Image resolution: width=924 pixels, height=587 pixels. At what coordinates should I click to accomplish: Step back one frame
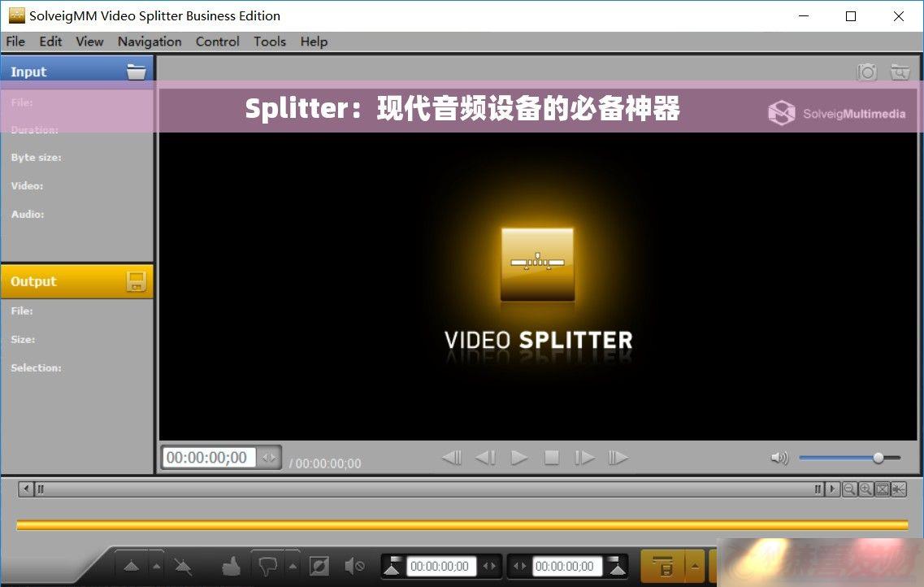pyautogui.click(x=486, y=458)
